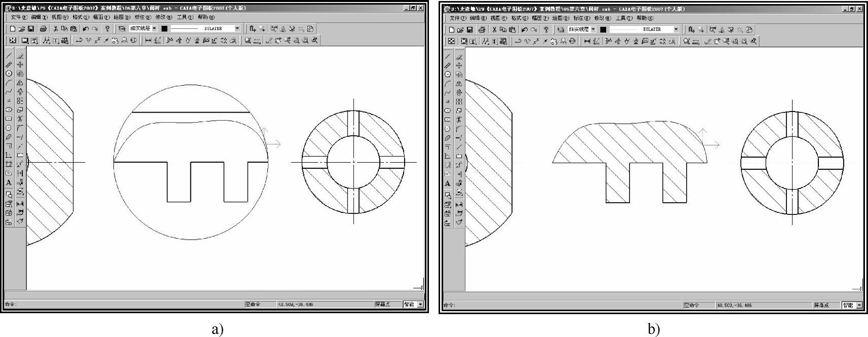Open the 文件 menu in window a
The width and height of the screenshot is (868, 337).
click(x=19, y=17)
